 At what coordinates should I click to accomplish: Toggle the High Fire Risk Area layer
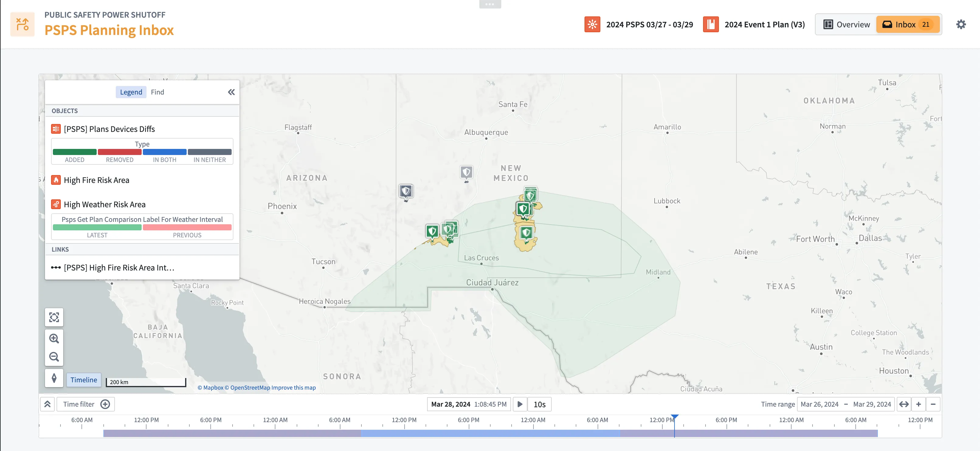tap(96, 180)
